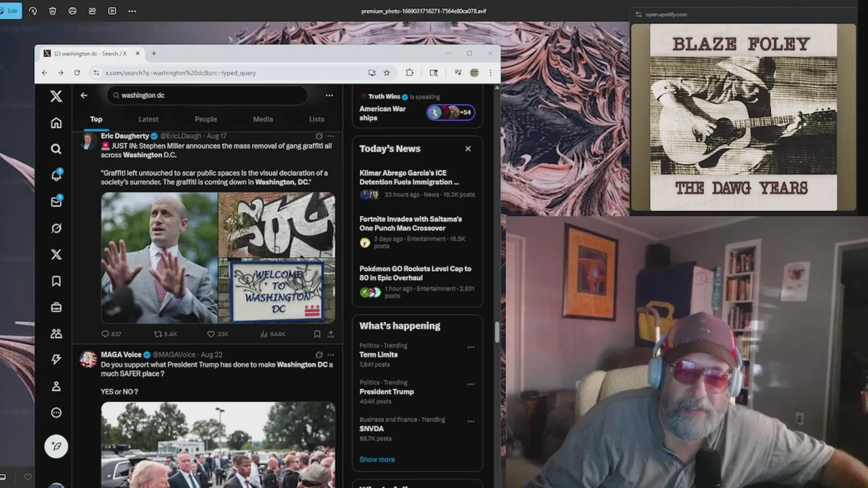Screen dimensions: 868x488
Task: Click the print icon in photo viewer
Action: tap(73, 11)
